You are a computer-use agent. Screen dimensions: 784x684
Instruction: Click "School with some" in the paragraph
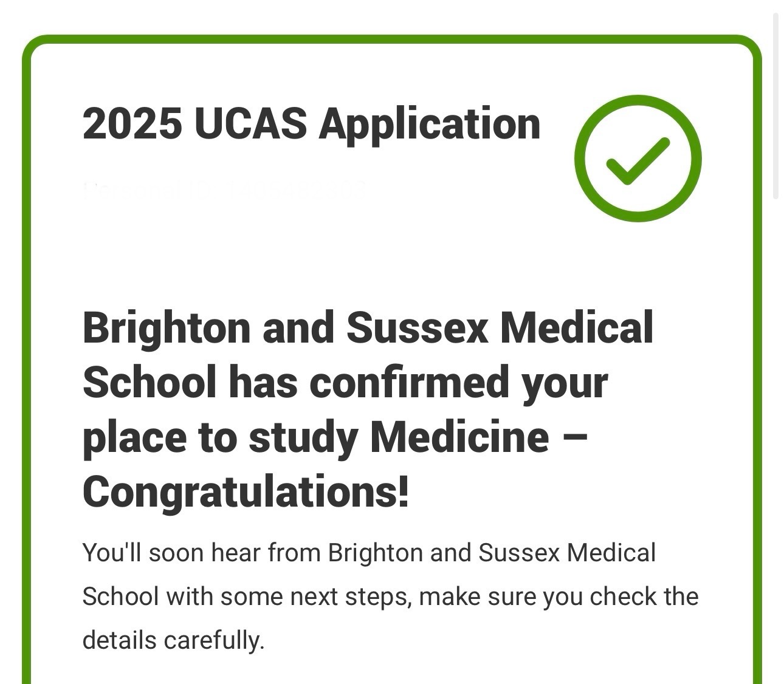182,597
